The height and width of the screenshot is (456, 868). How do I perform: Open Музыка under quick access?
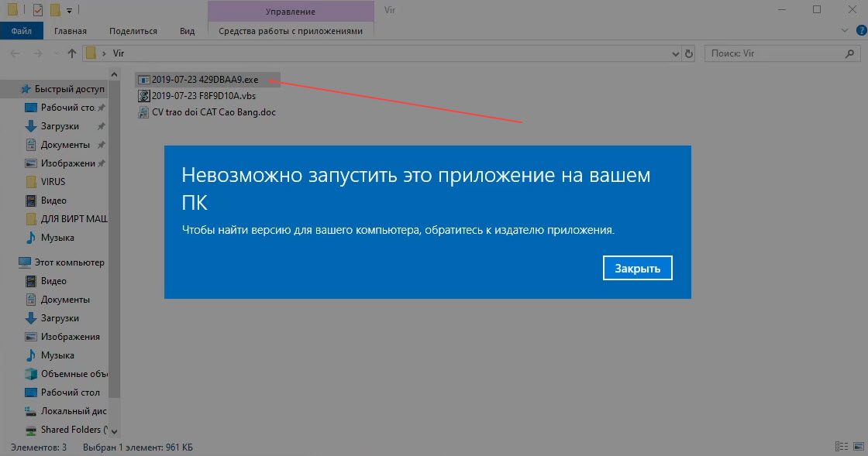[x=57, y=238]
